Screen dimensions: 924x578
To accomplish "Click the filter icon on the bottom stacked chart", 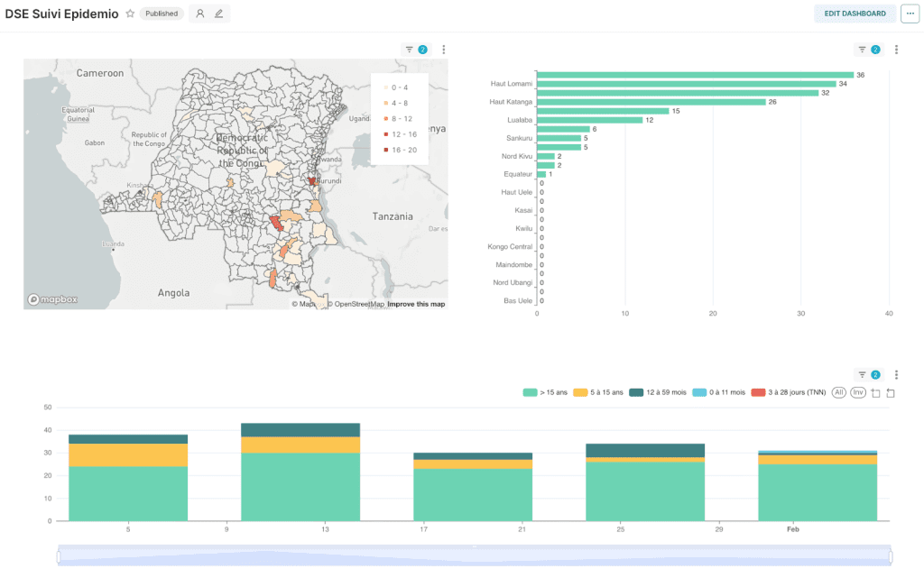I will [x=863, y=374].
